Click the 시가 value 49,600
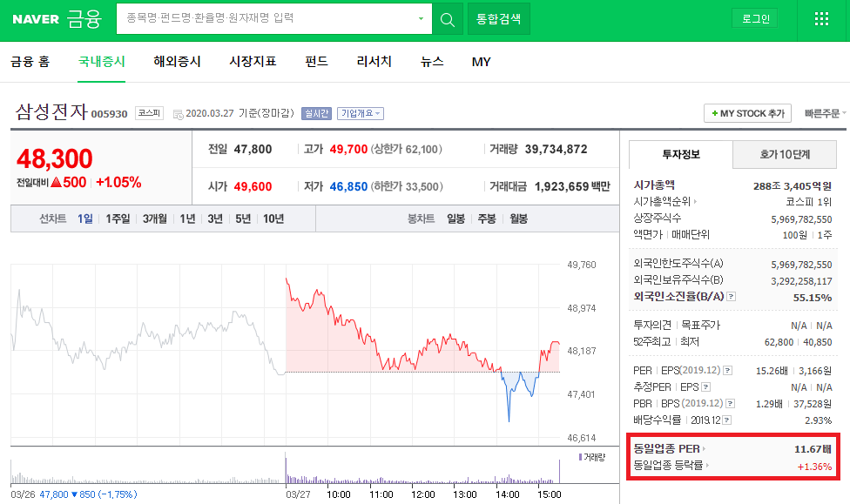 pos(253,186)
